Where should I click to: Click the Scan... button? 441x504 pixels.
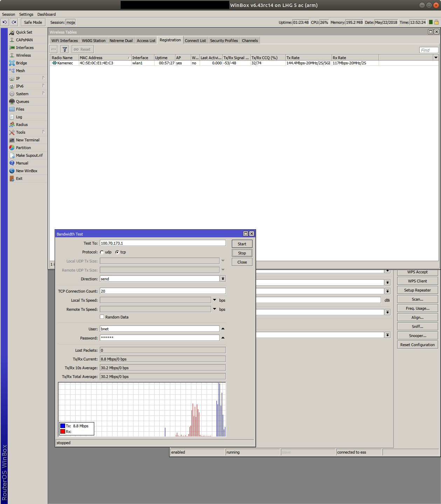click(417, 299)
